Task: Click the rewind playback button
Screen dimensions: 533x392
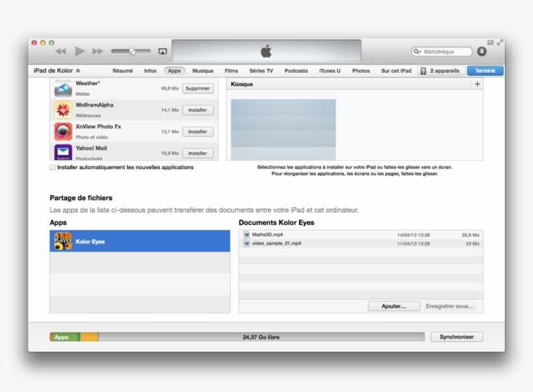Action: click(60, 51)
